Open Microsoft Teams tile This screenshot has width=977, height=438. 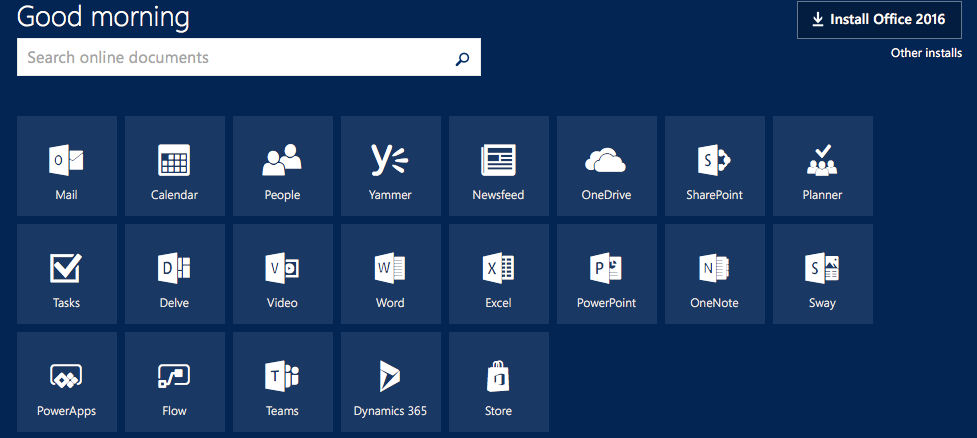[x=282, y=382]
